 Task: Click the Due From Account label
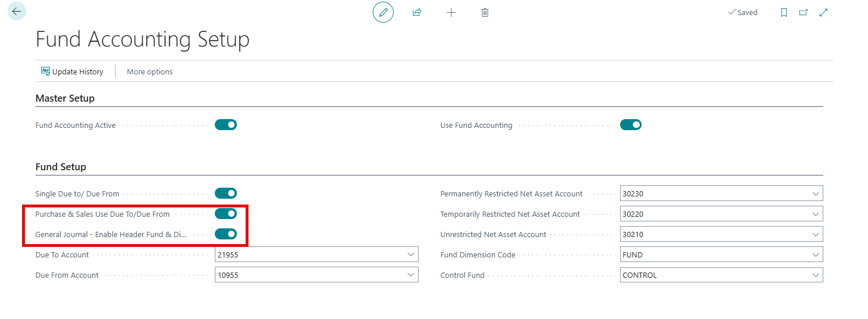[x=67, y=275]
